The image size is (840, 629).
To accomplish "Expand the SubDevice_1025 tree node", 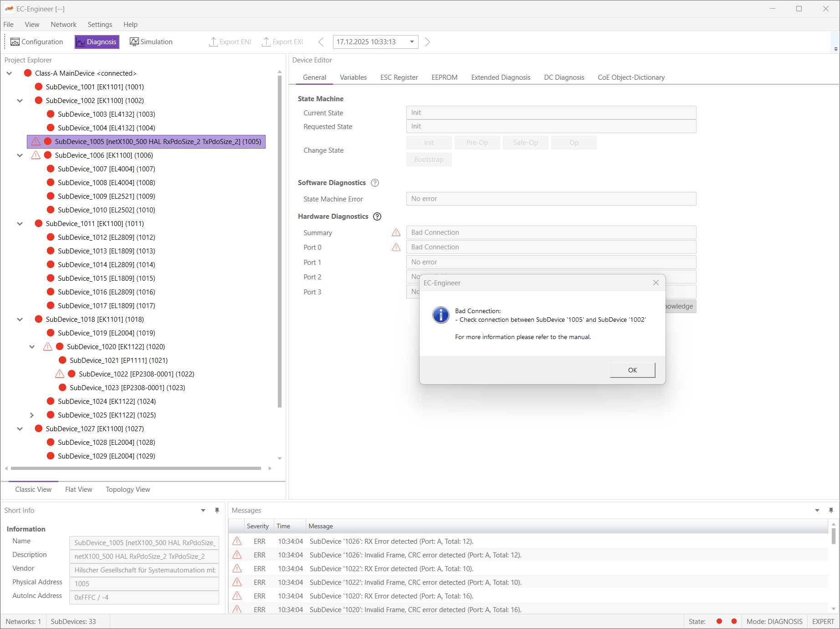I will click(32, 415).
